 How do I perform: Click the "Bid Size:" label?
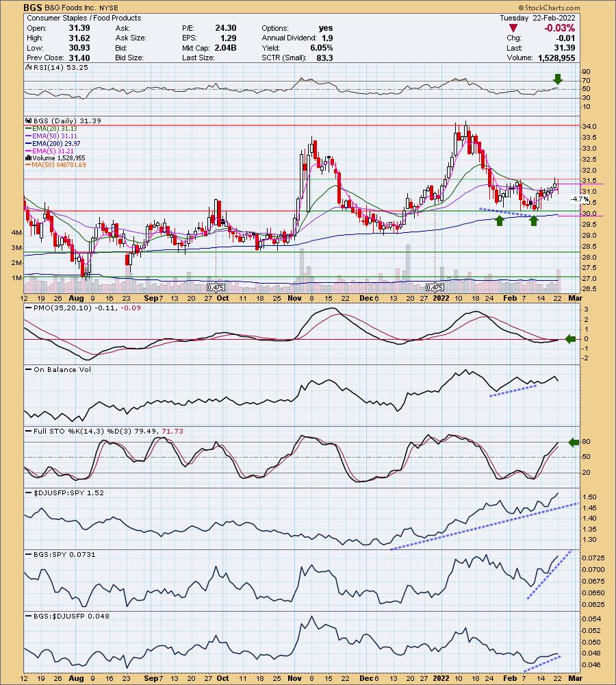[129, 58]
